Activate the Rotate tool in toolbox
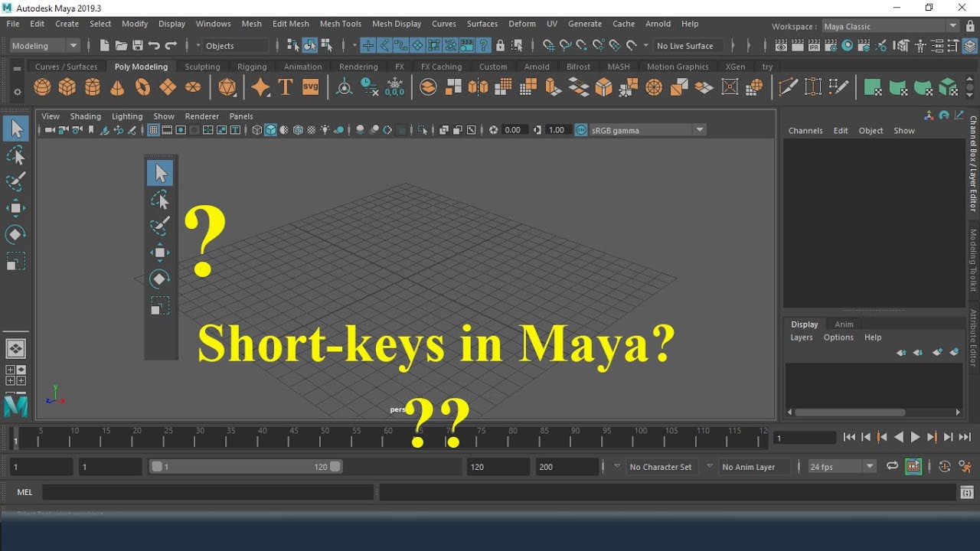Screen dimensions: 980x551 pyautogui.click(x=15, y=234)
